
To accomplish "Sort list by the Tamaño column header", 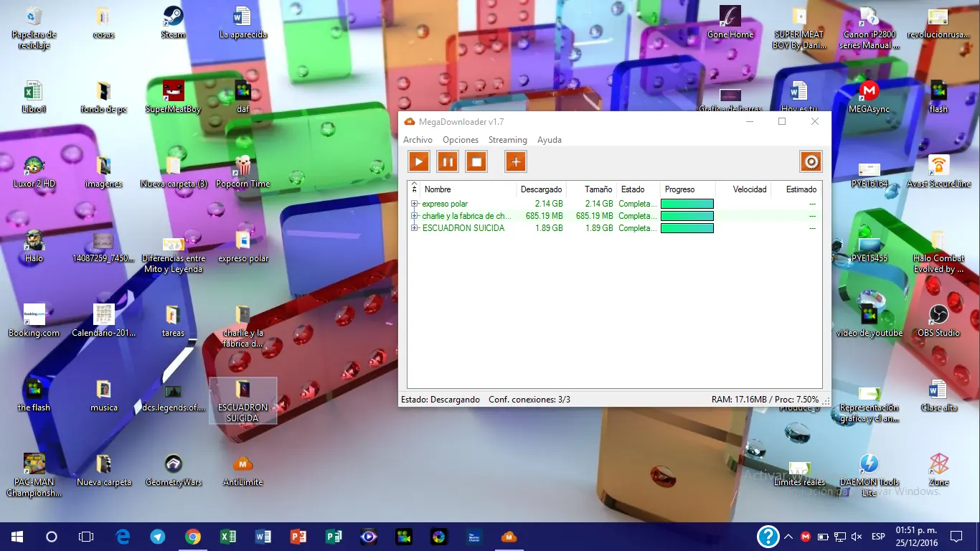I will [x=591, y=189].
